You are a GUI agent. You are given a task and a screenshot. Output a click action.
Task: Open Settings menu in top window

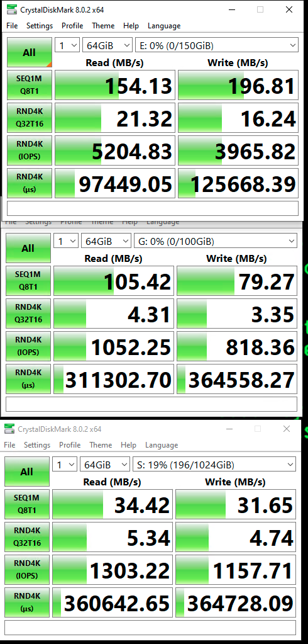(40, 25)
